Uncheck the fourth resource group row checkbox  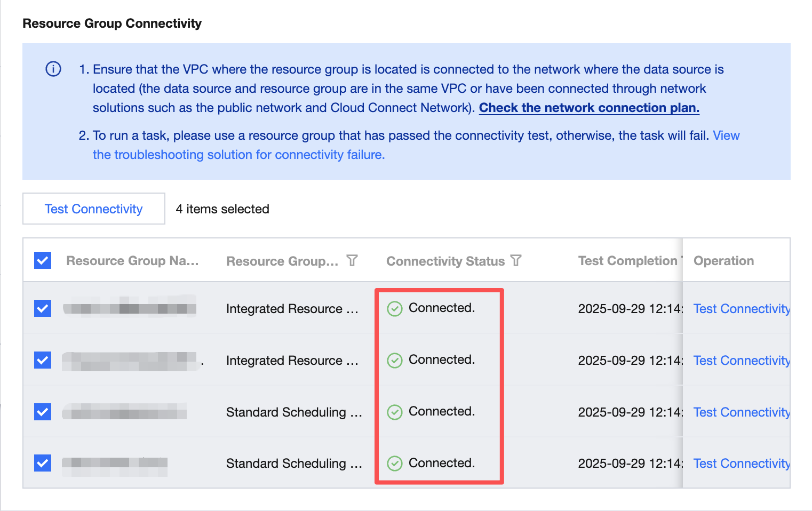click(x=43, y=463)
